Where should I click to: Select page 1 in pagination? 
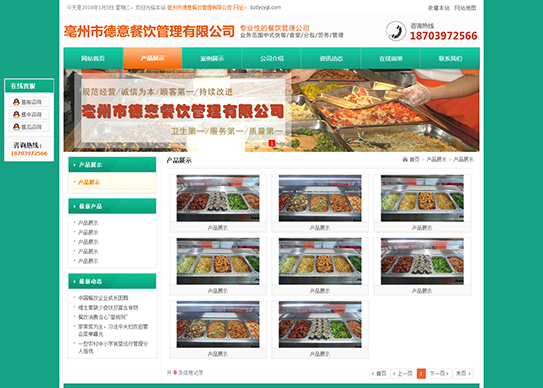pyautogui.click(x=421, y=373)
